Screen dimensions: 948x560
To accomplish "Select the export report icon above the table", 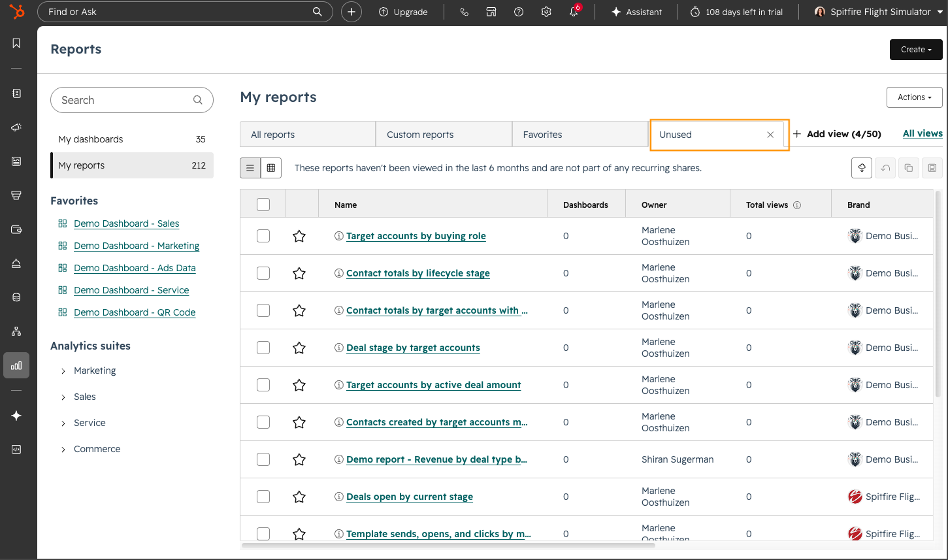I will coord(861,167).
